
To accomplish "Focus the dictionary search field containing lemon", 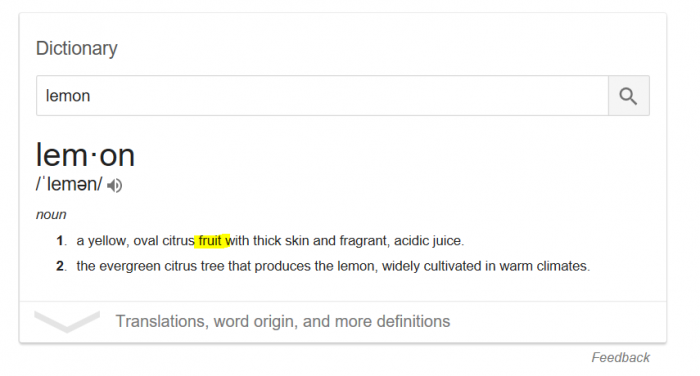I will [322, 96].
